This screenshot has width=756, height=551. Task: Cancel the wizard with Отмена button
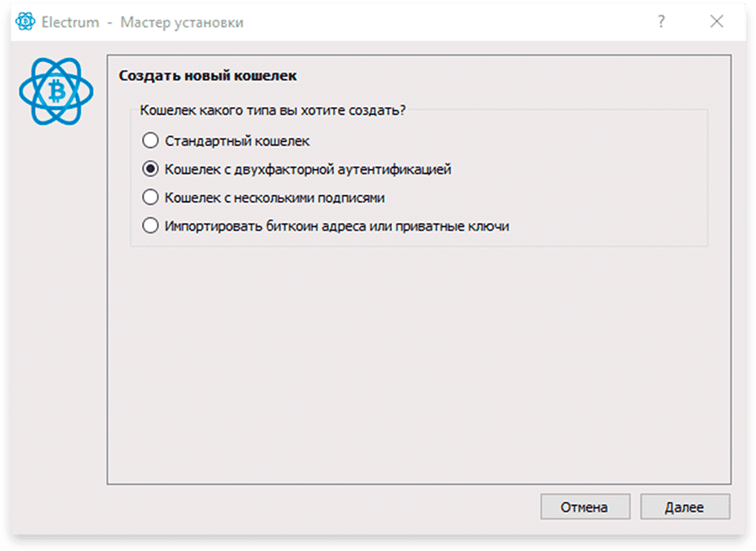pyautogui.click(x=585, y=507)
